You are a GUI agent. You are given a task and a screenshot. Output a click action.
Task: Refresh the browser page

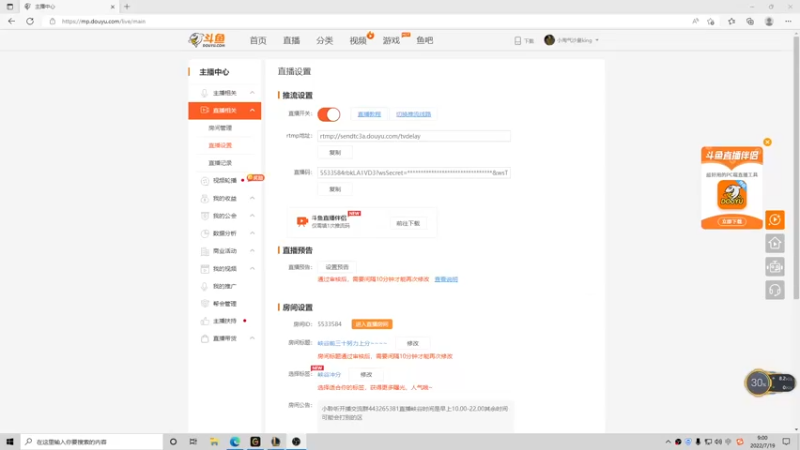30,21
